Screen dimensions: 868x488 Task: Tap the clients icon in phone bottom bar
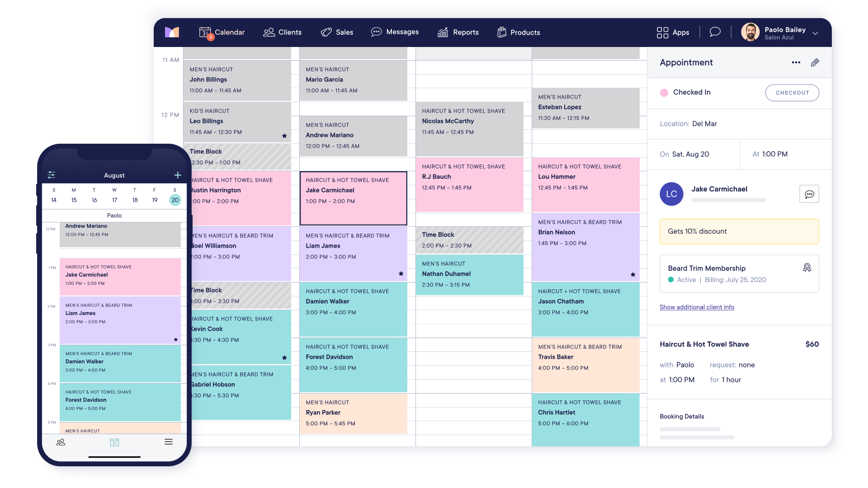tap(61, 442)
